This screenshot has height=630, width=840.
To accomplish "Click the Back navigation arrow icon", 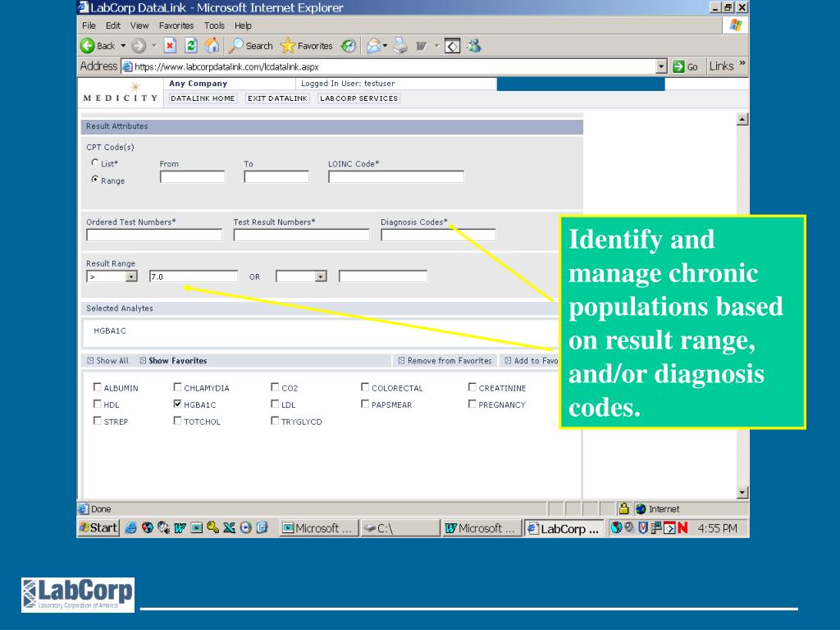I will [87, 46].
